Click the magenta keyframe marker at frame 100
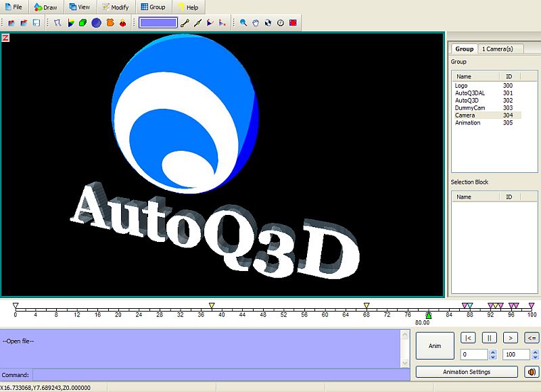 click(x=532, y=305)
